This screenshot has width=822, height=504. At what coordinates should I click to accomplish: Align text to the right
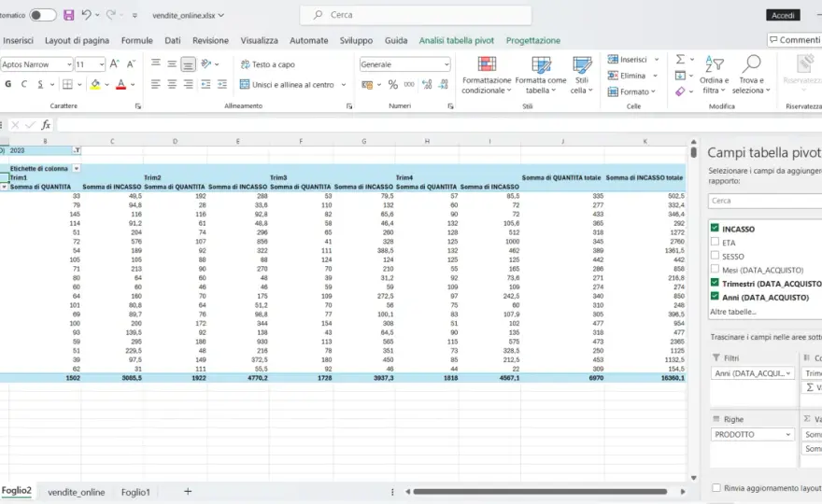coord(188,84)
